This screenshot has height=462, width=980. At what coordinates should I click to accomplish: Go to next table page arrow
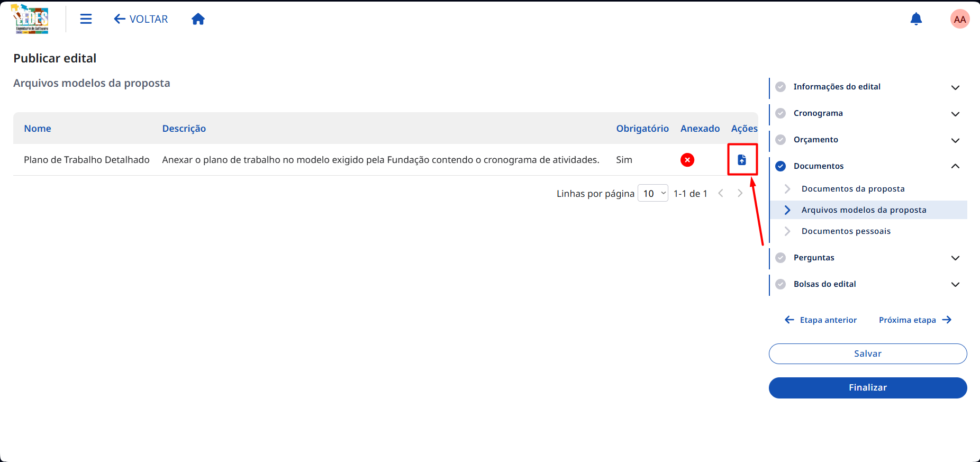coord(740,194)
